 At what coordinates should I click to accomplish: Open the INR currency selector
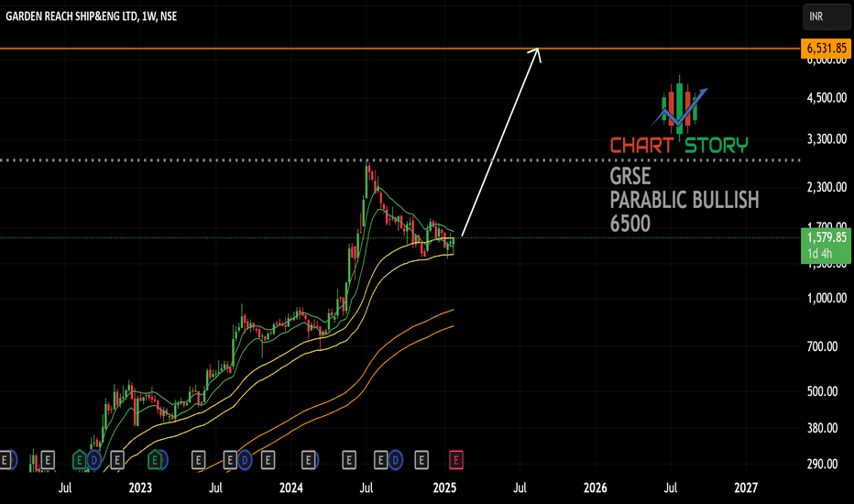826,16
